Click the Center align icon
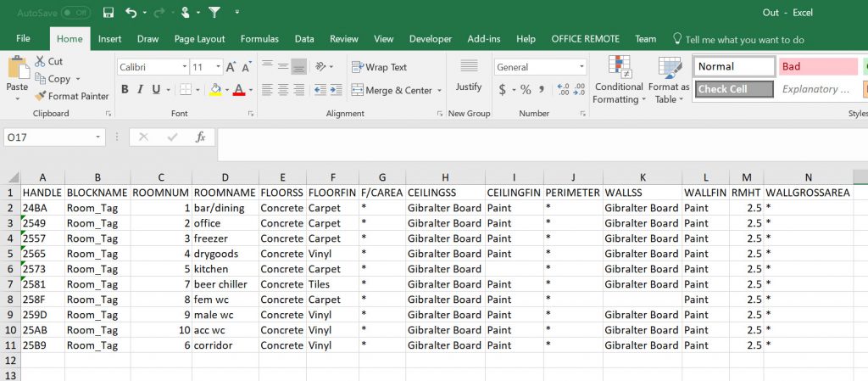The width and height of the screenshot is (868, 381). [x=282, y=90]
